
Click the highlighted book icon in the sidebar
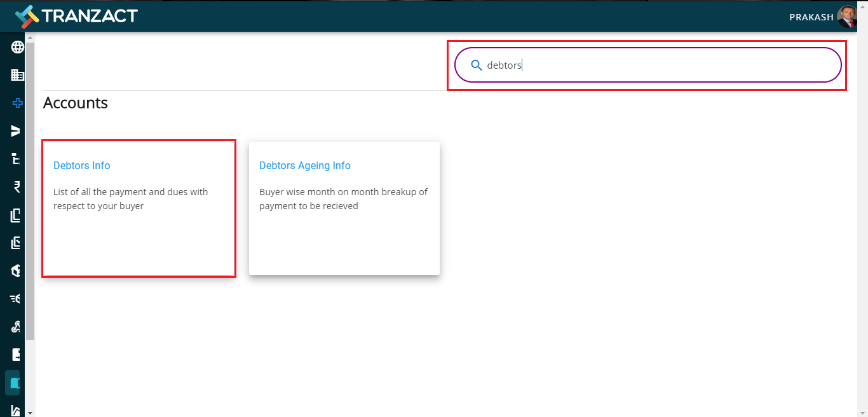coord(15,383)
